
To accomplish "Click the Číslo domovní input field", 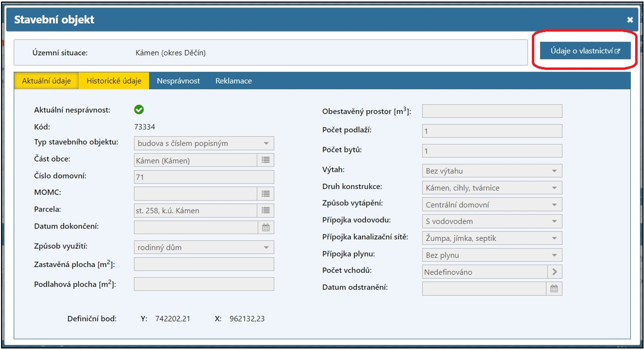I will click(x=204, y=177).
